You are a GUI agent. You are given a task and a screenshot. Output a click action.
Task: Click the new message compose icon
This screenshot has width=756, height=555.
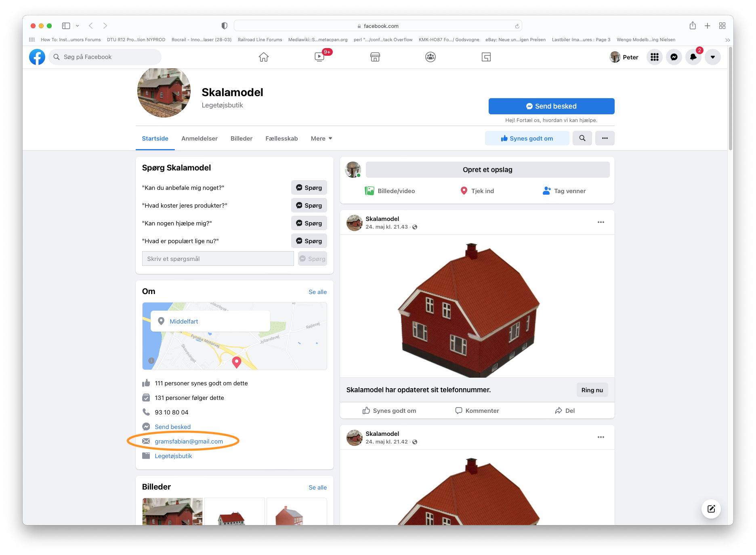(711, 509)
